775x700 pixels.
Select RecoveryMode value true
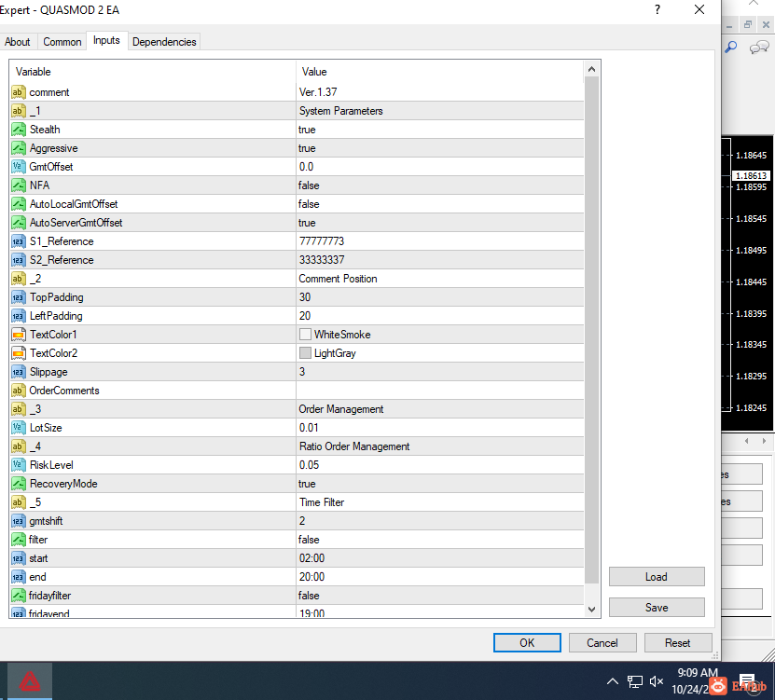tap(307, 484)
